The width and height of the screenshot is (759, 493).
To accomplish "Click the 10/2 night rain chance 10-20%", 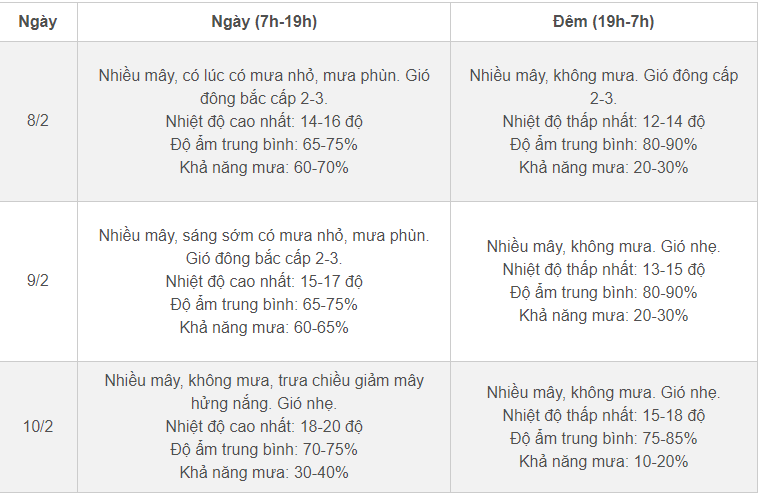I will [603, 461].
